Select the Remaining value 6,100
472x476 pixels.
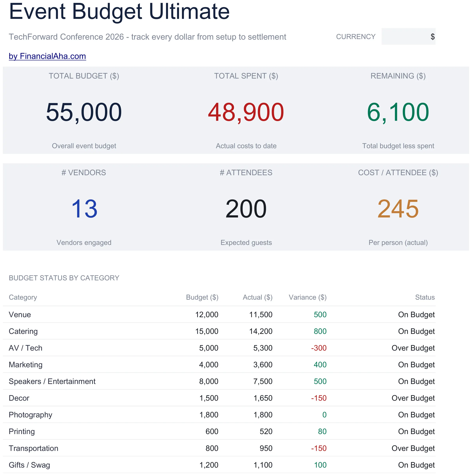(398, 112)
